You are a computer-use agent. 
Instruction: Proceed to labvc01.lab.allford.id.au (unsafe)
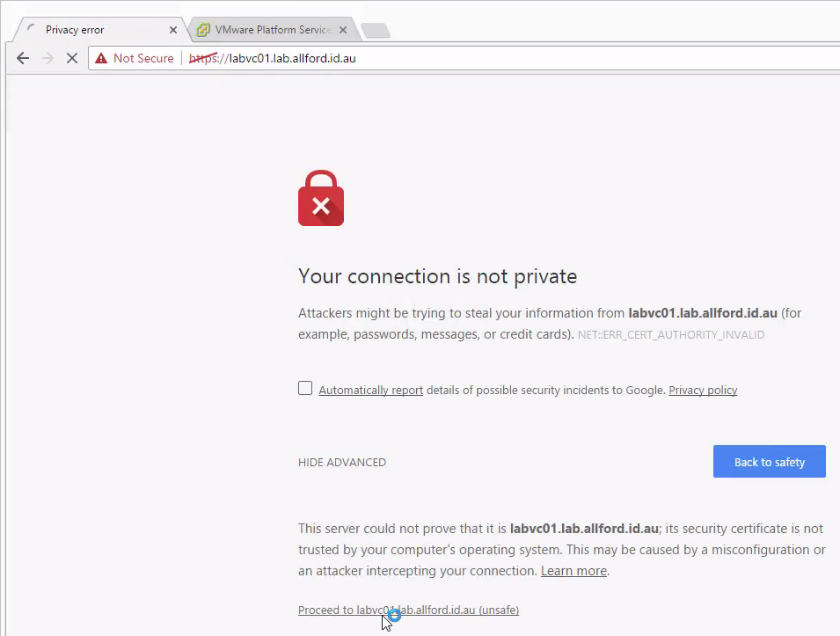[x=408, y=610]
